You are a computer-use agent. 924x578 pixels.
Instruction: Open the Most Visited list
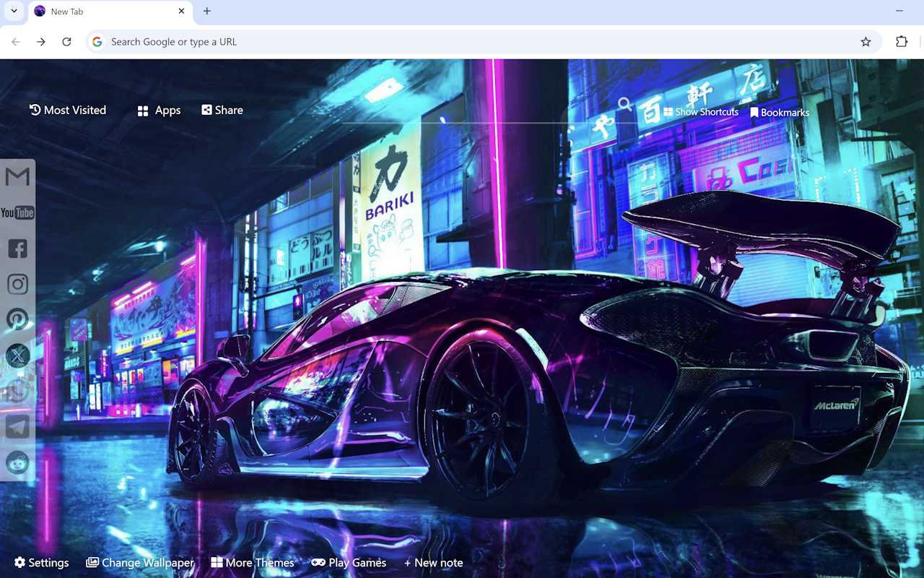tap(68, 110)
